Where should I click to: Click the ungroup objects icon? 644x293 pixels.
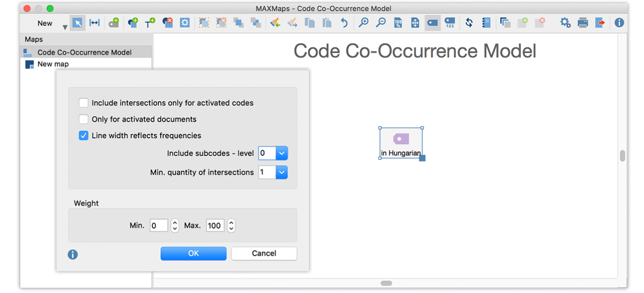pos(221,23)
